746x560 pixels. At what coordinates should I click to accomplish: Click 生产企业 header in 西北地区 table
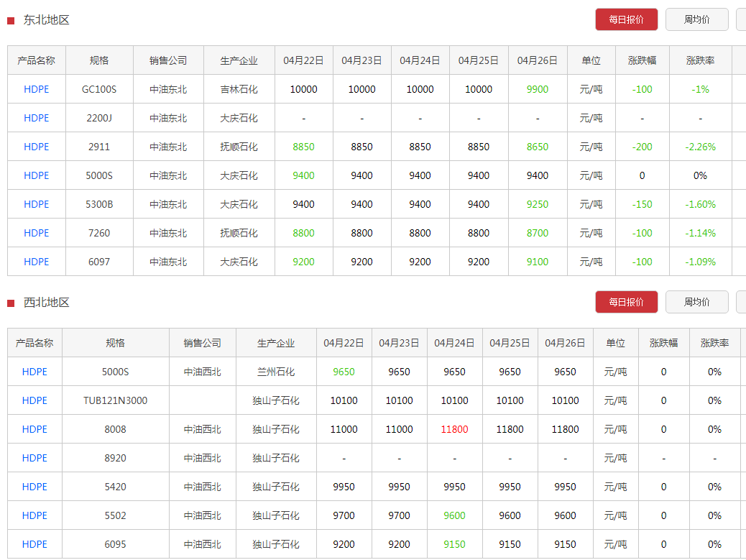coord(276,343)
